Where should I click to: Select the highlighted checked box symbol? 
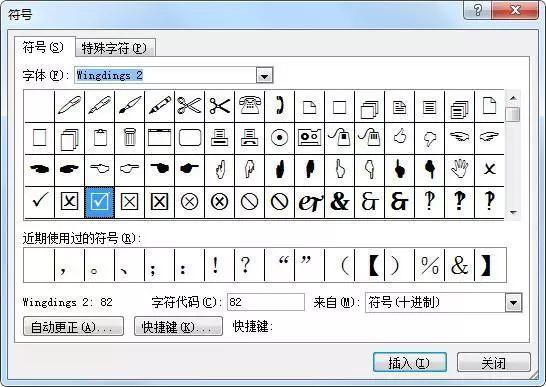click(100, 201)
